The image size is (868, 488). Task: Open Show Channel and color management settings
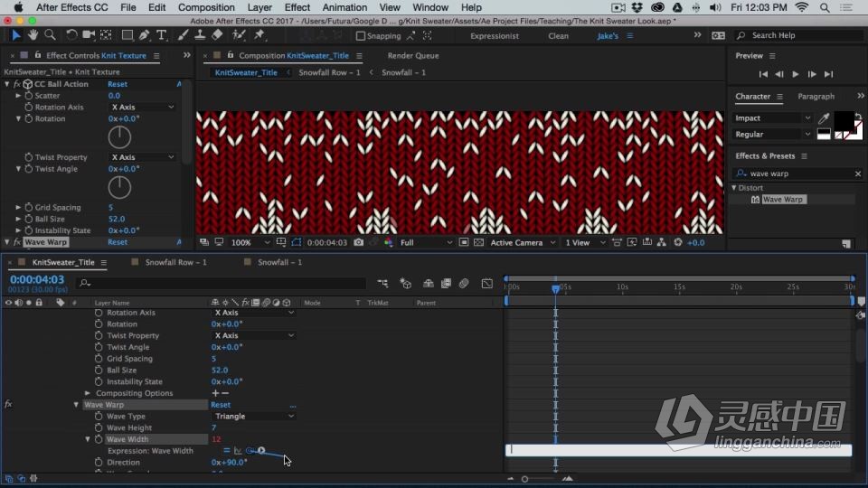pos(389,242)
